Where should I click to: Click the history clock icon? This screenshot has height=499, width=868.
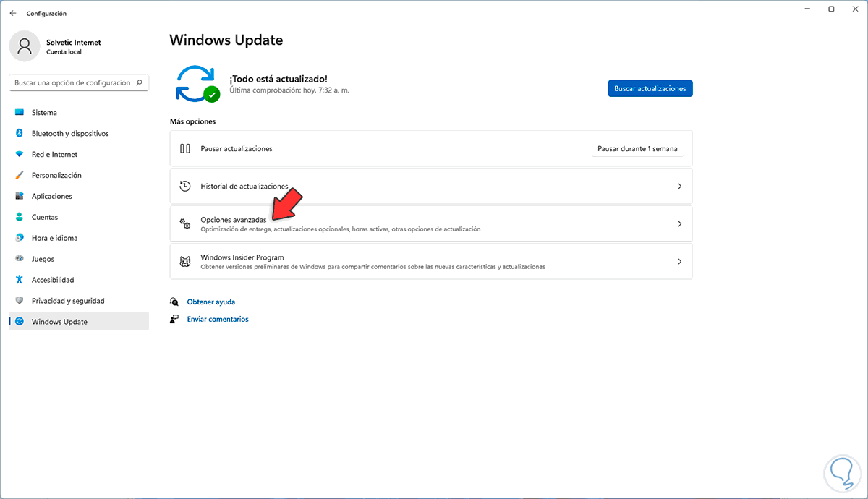pyautogui.click(x=185, y=186)
